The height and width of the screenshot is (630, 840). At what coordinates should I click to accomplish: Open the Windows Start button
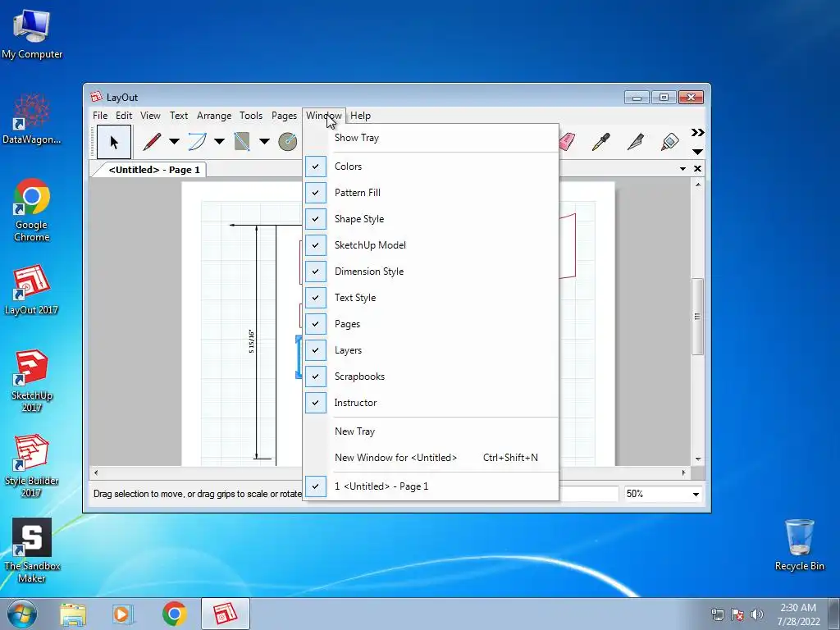click(x=22, y=614)
